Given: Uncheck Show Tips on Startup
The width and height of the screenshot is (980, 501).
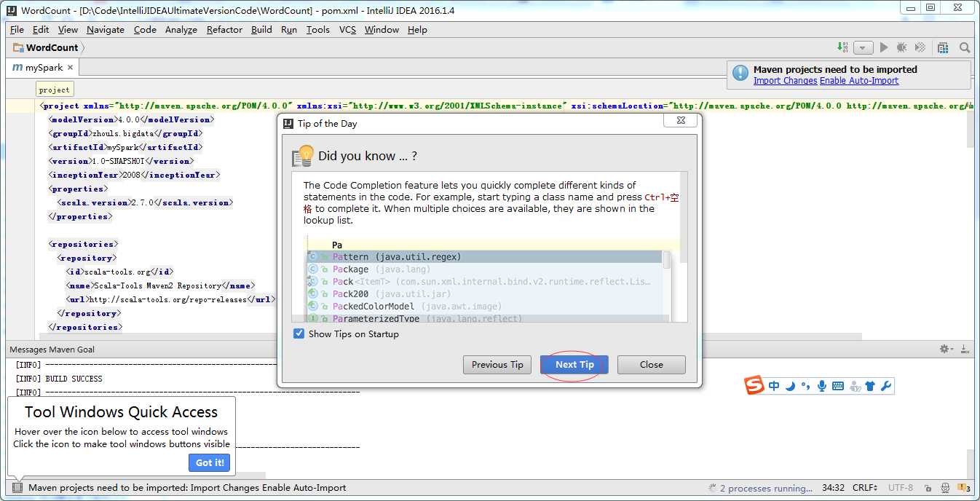Looking at the screenshot, I should click(x=299, y=334).
